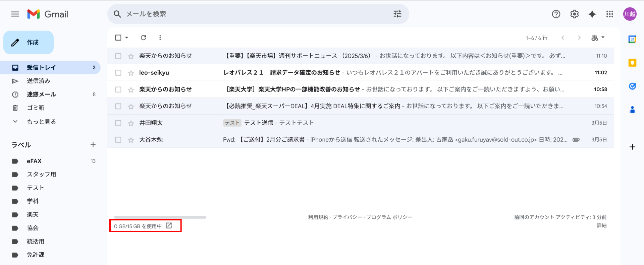644x265 pixels.
Task: Go to 送信済み folder
Action: [x=39, y=81]
